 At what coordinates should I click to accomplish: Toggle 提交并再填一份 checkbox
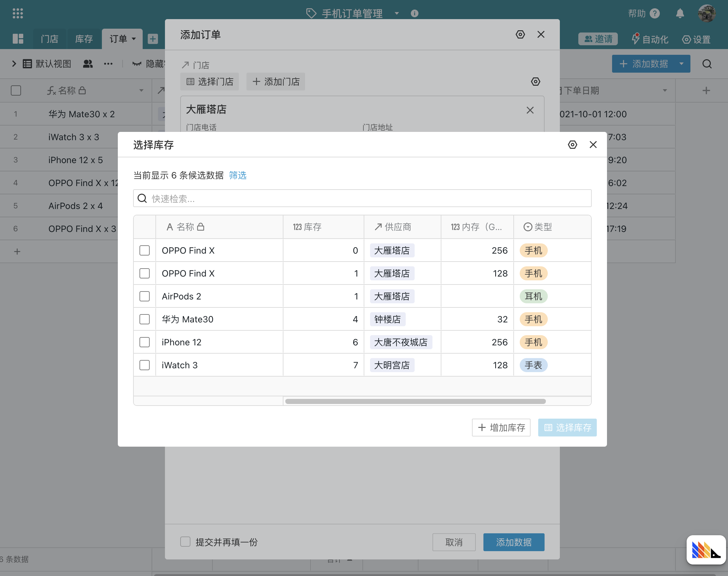pos(185,542)
